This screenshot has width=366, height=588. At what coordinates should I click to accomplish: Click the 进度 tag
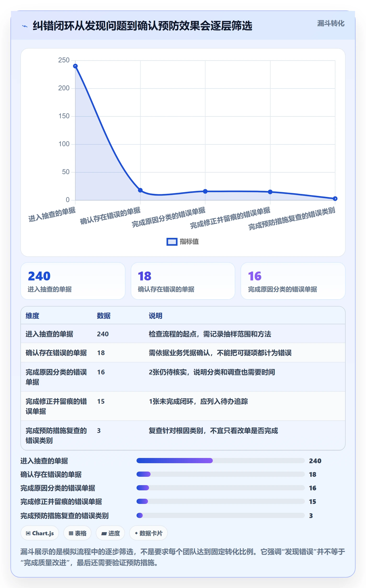[x=110, y=533]
